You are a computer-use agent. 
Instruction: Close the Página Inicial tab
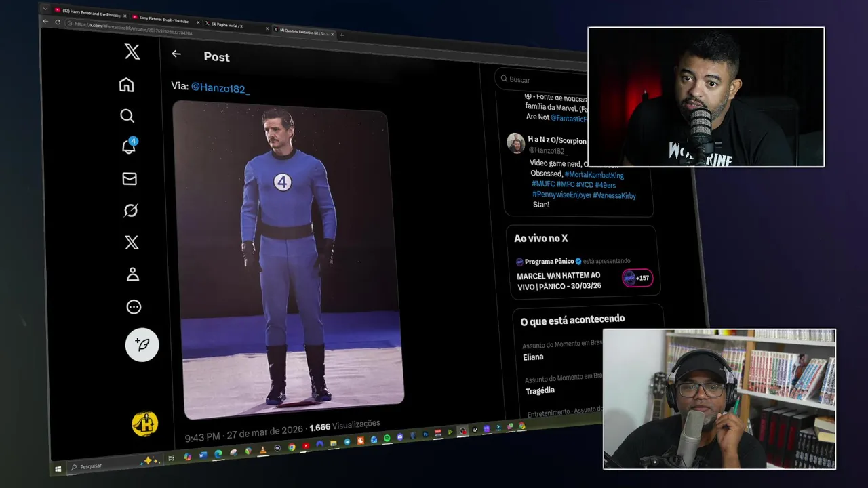(x=267, y=28)
